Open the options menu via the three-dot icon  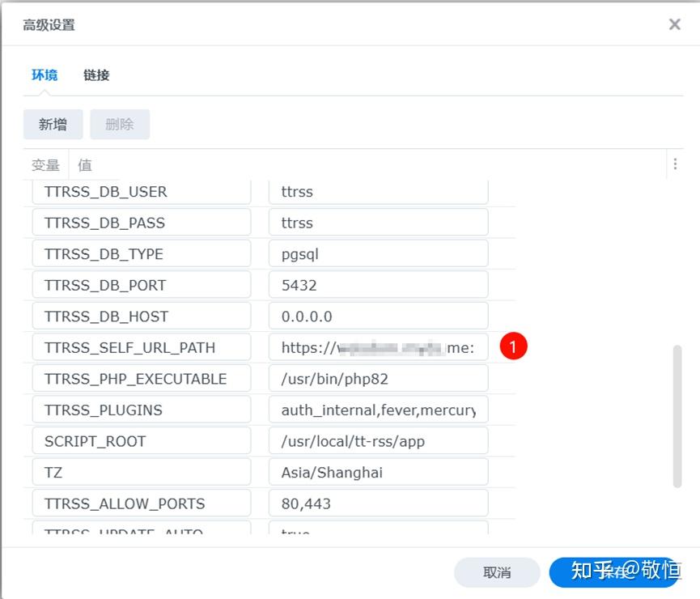pos(675,164)
